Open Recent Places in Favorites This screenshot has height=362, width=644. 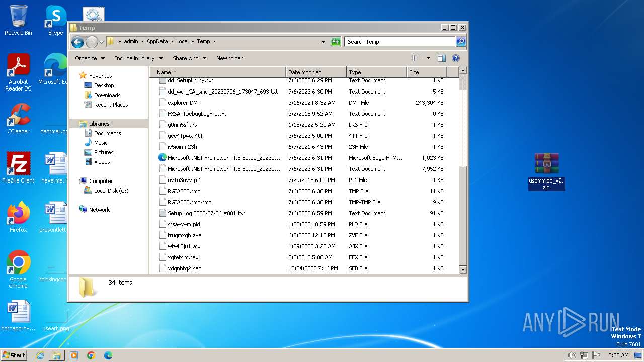tap(111, 105)
